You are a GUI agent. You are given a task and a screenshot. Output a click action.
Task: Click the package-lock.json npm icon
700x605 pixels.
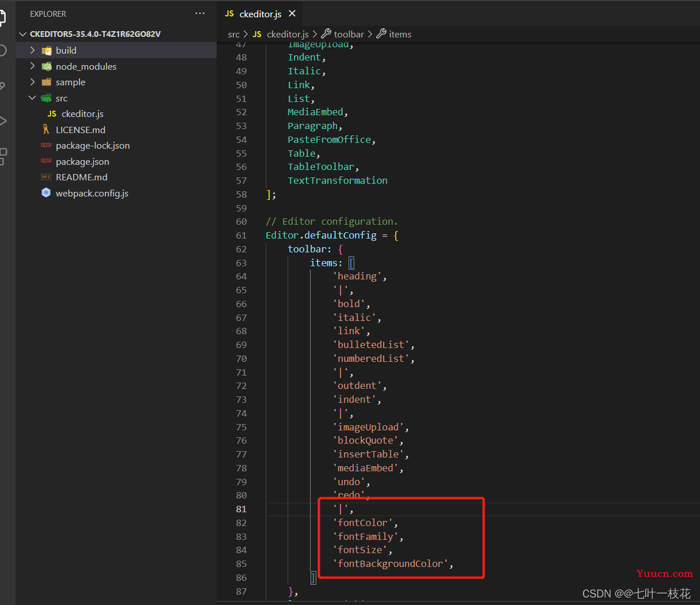(46, 145)
